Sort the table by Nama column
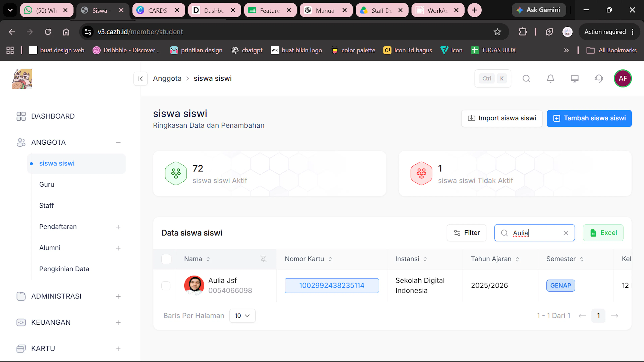 pos(208,259)
